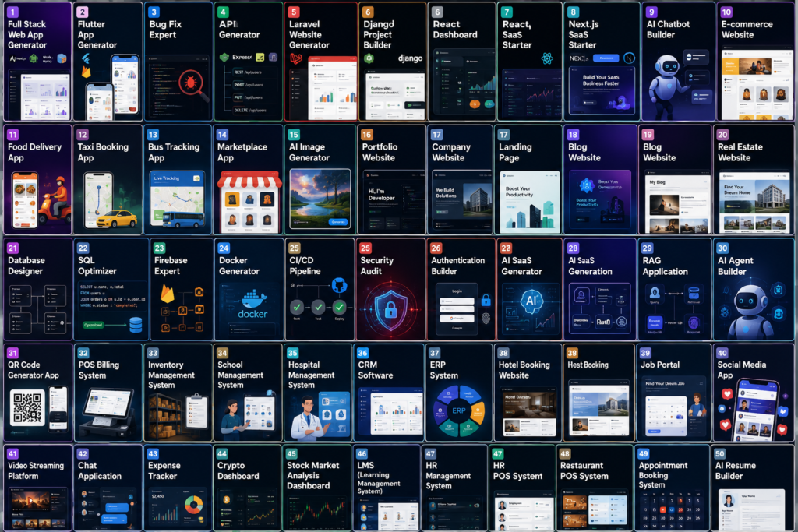Viewport: 798px width, 532px height.
Task: Click the doctor figure in Hospital Management System
Action: tap(307, 418)
